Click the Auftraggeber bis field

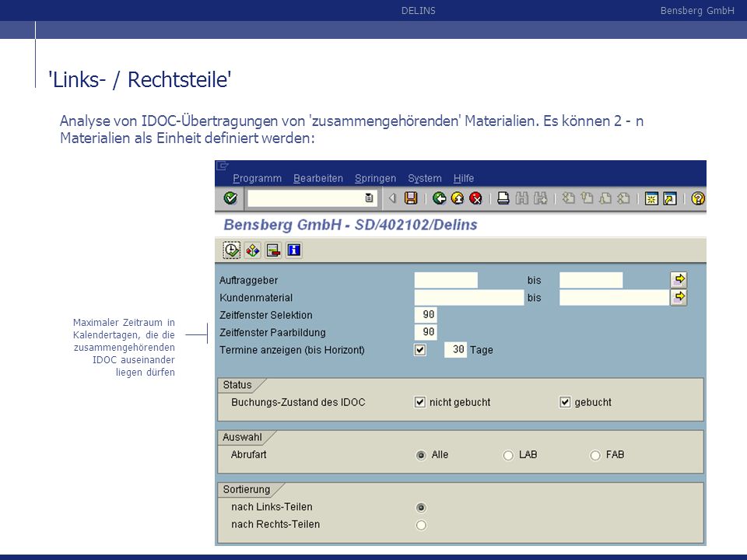[x=591, y=280]
